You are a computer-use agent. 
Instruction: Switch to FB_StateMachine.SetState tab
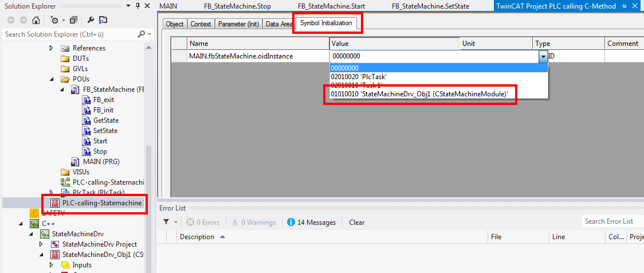[430, 6]
